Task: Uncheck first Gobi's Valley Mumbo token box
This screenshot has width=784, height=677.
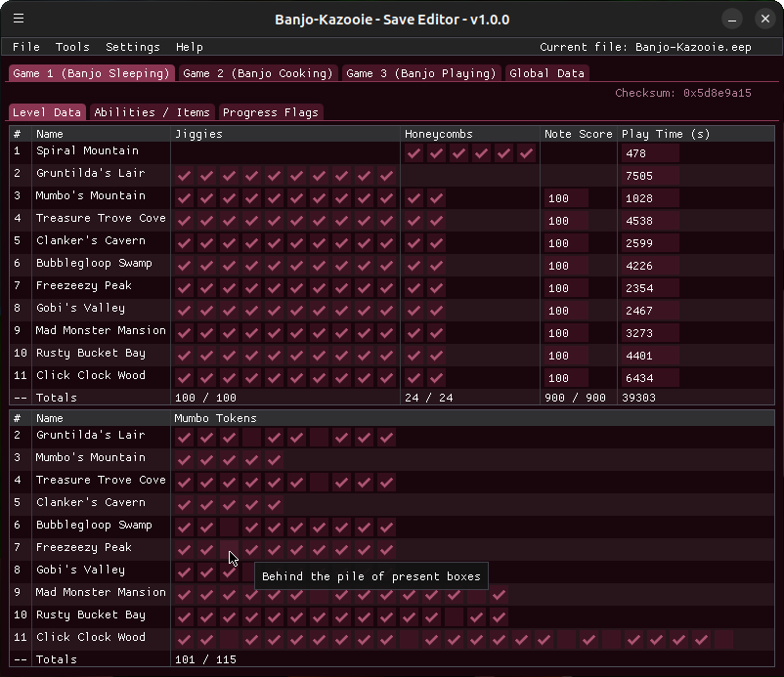Action: [x=185, y=572]
